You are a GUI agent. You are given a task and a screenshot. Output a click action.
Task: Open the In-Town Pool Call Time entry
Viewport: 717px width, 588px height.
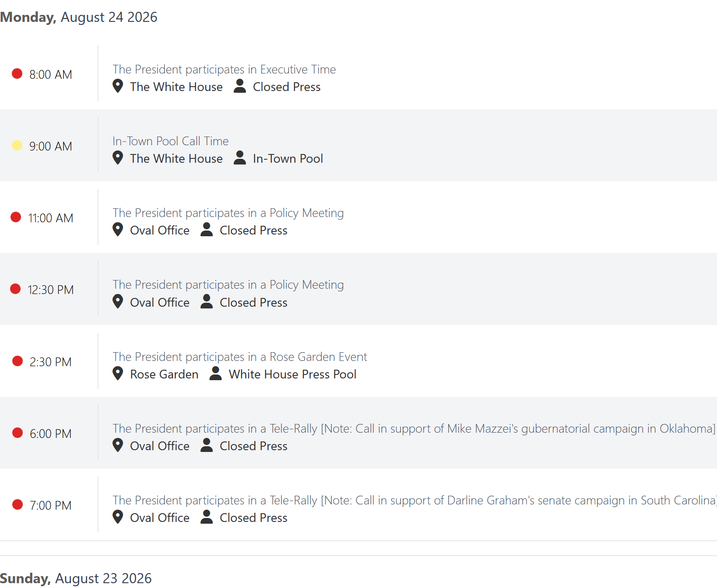(x=171, y=141)
